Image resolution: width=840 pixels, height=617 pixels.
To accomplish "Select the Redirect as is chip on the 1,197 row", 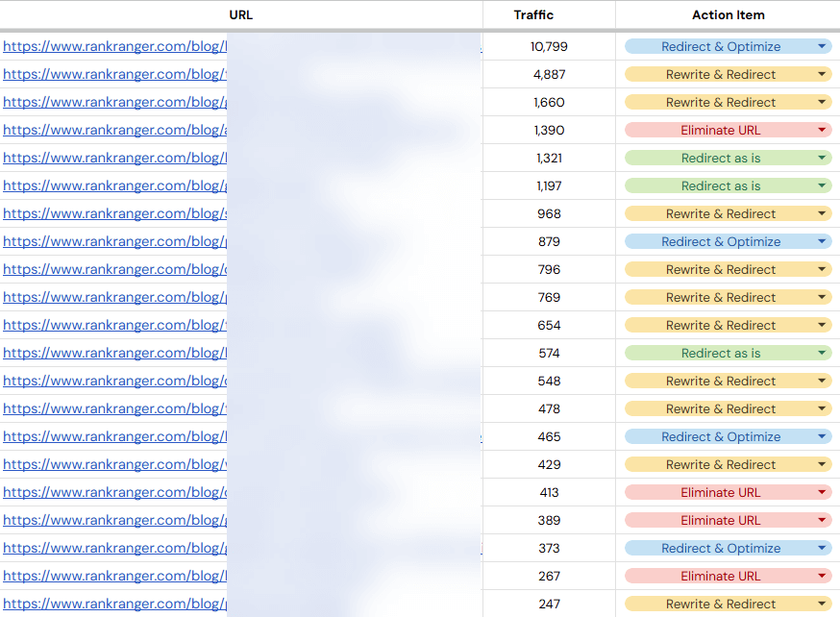I will click(721, 185).
